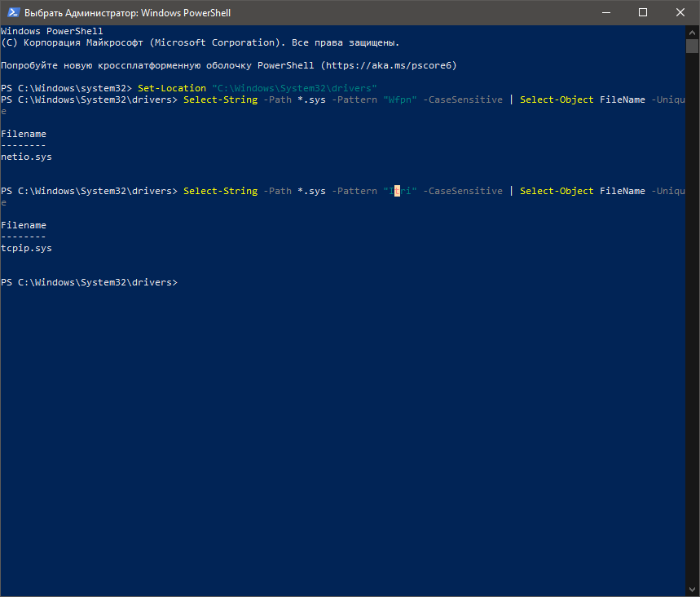Click the vertical scrollbar thumb

click(x=692, y=46)
